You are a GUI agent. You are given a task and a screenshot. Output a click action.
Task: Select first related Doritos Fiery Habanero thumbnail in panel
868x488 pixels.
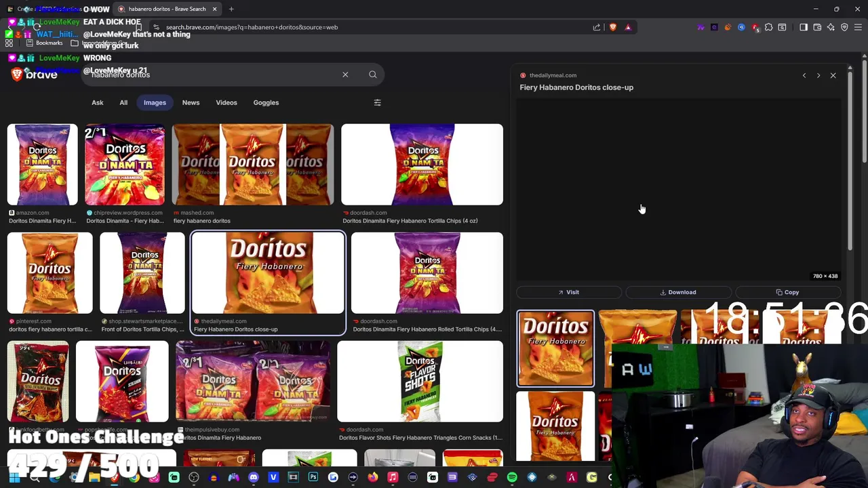[x=555, y=348]
